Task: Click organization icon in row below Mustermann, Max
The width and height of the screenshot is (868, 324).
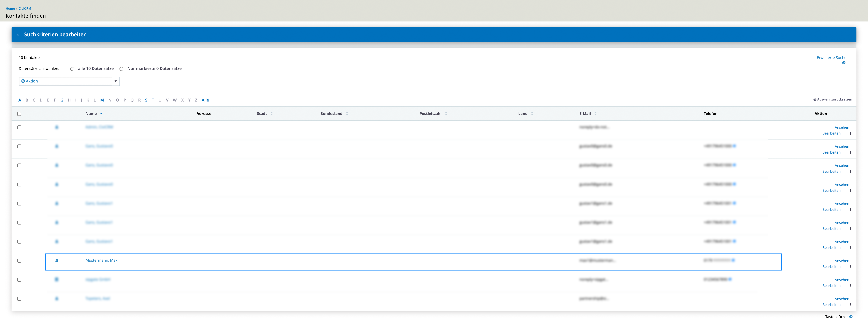Action: (x=57, y=280)
